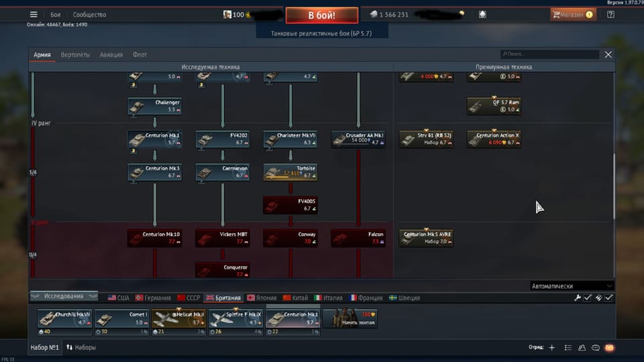The image size is (644, 362).
Task: Select the locked Centurion Mk.10 card
Action: click(155, 238)
